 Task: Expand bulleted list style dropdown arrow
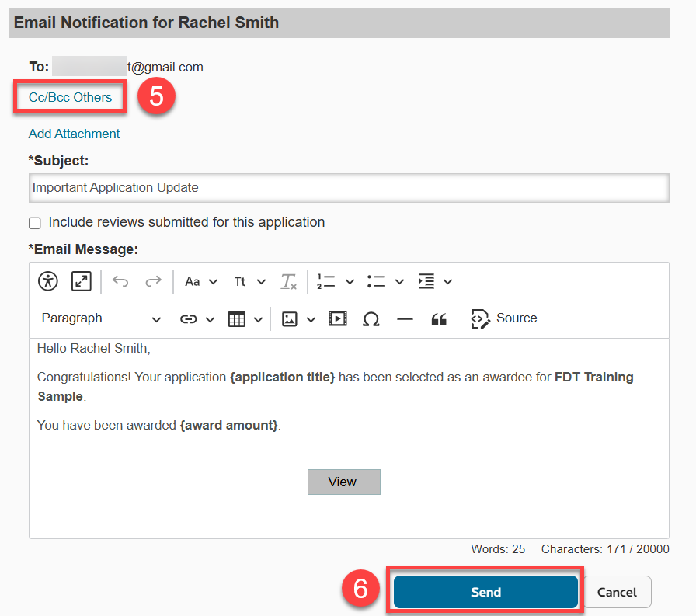pos(399,282)
